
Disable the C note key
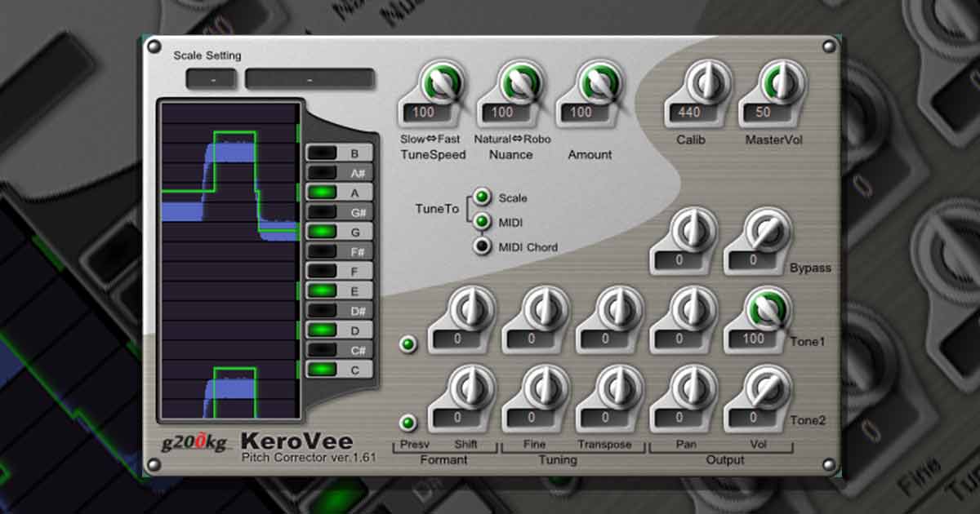coord(339,369)
